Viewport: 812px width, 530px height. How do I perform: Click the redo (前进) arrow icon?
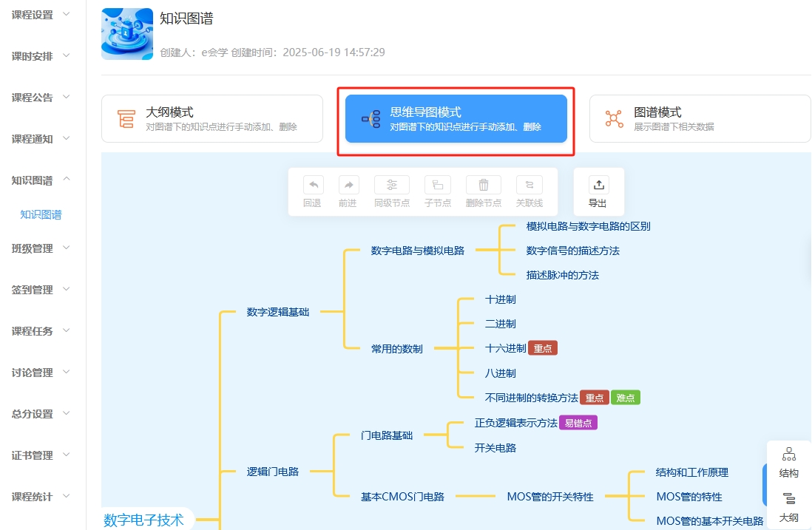click(x=348, y=186)
